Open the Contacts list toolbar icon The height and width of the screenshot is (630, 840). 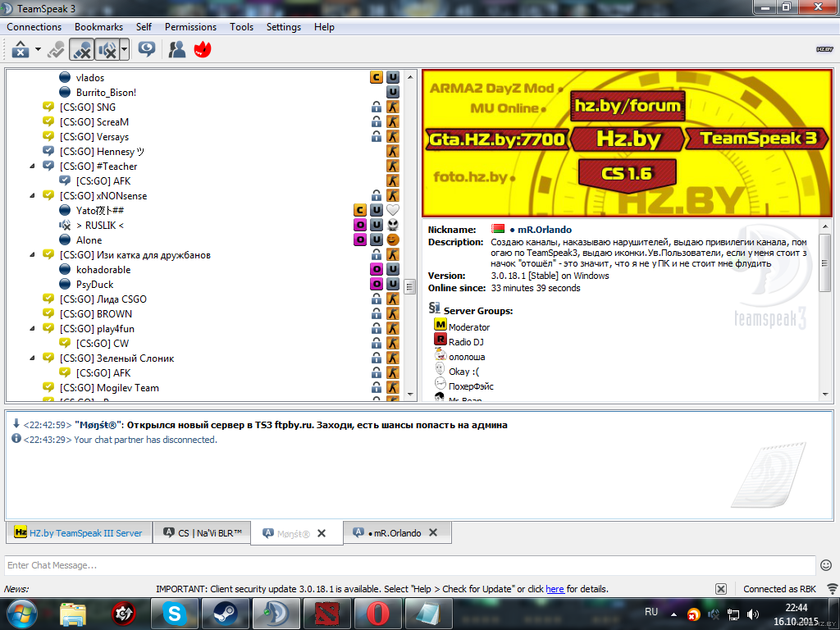pos(177,50)
